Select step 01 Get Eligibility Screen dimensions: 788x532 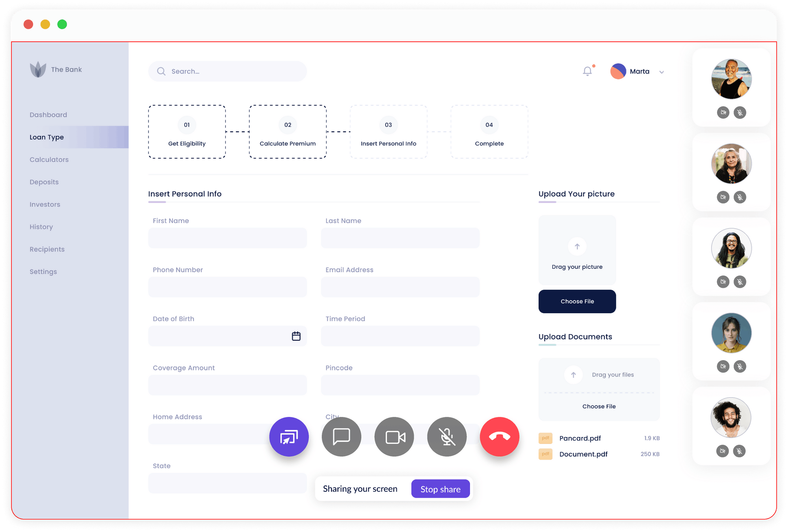pos(187,132)
